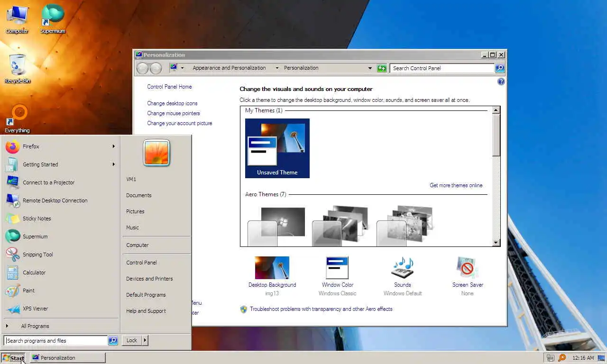Launch Remote Desktop Connection
The height and width of the screenshot is (364, 607).
point(60,200)
